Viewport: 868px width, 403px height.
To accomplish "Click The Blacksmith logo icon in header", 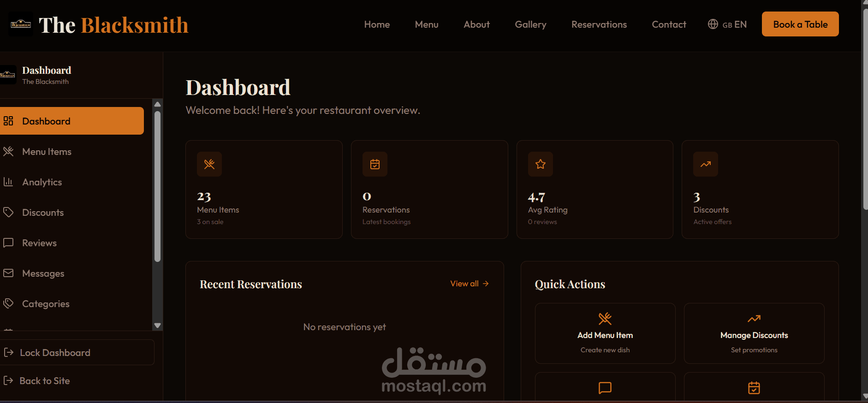I will pyautogui.click(x=21, y=24).
